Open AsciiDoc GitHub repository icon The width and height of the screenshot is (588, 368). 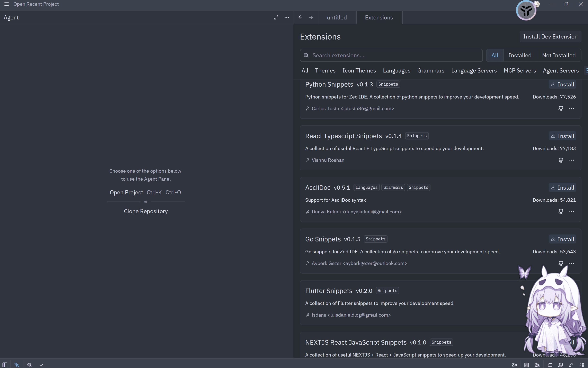[561, 212]
